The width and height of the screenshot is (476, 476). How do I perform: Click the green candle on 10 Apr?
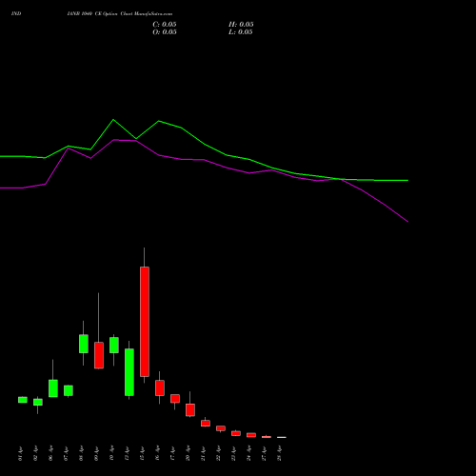pyautogui.click(x=114, y=345)
